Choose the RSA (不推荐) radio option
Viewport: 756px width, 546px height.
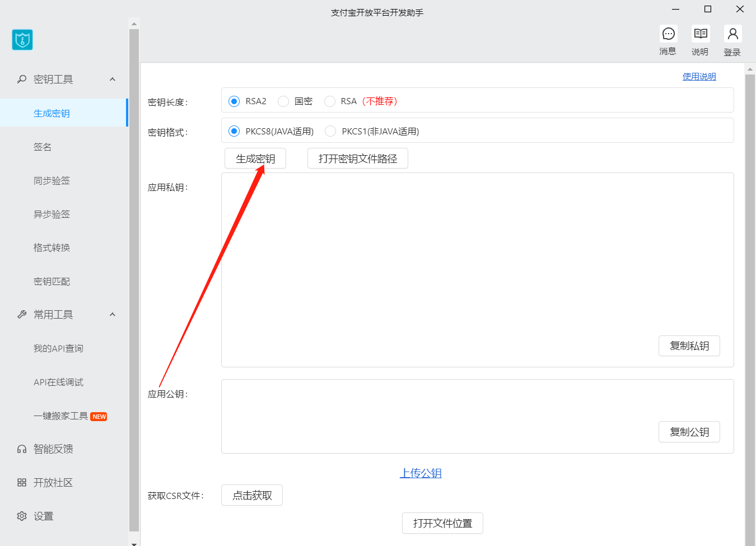coord(330,101)
